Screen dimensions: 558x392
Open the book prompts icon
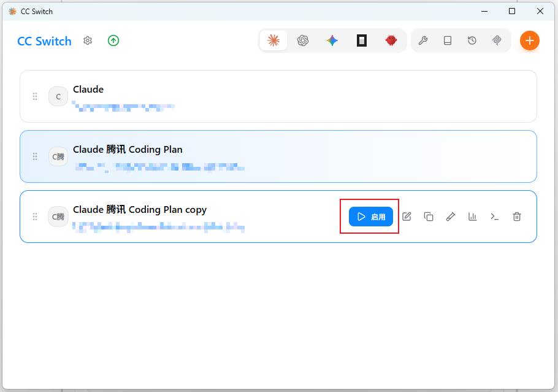click(x=448, y=40)
